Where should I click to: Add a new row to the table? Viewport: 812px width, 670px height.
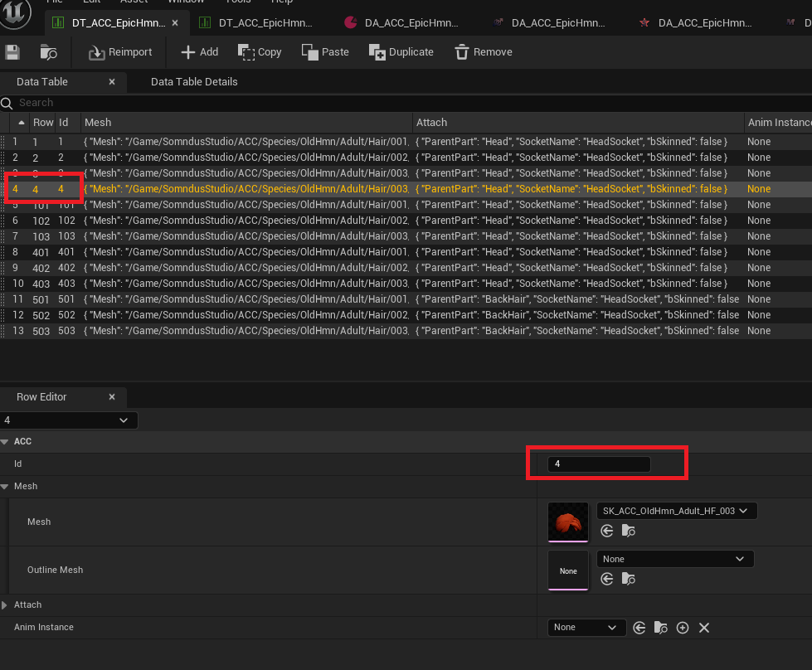[198, 51]
